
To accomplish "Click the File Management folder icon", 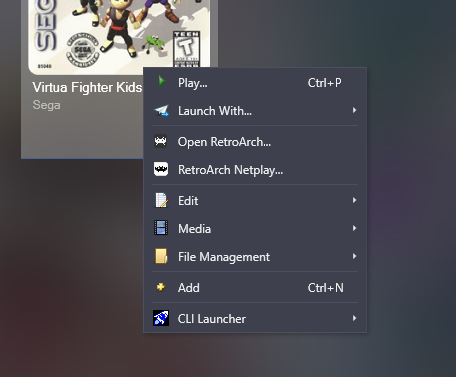I will [161, 257].
